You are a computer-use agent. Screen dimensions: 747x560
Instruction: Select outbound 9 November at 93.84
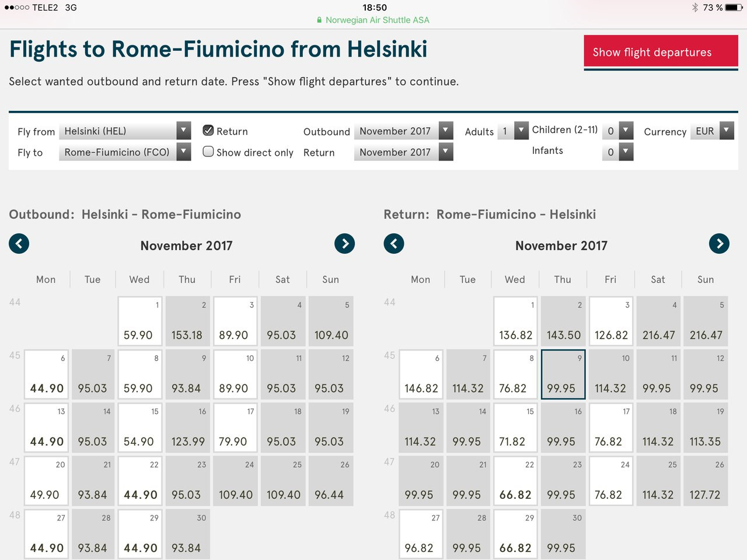(x=187, y=374)
